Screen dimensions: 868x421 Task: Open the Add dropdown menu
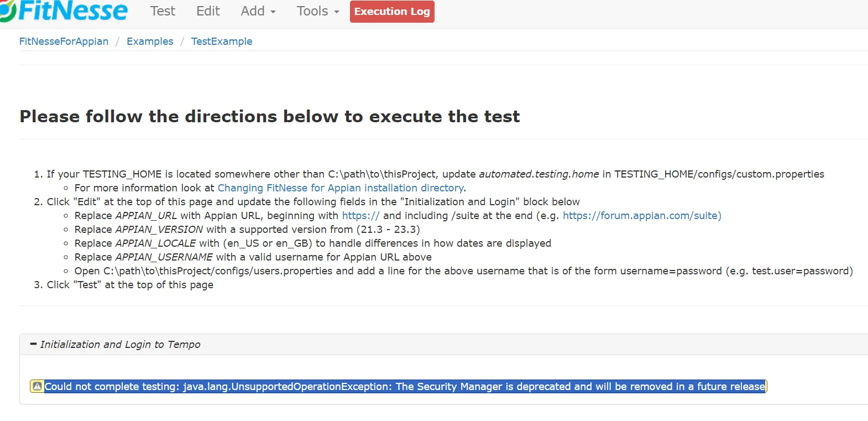(258, 11)
